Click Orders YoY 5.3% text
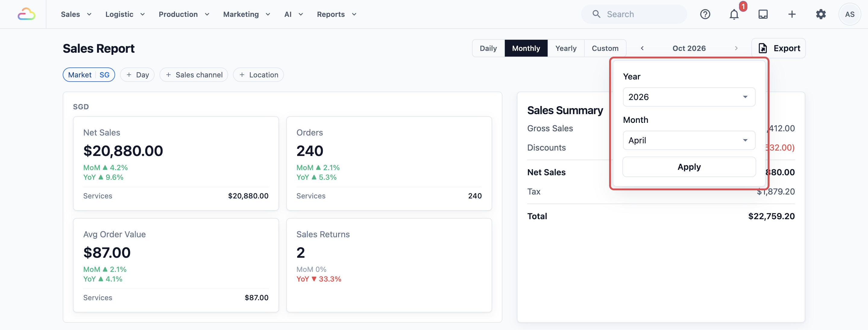 point(316,177)
